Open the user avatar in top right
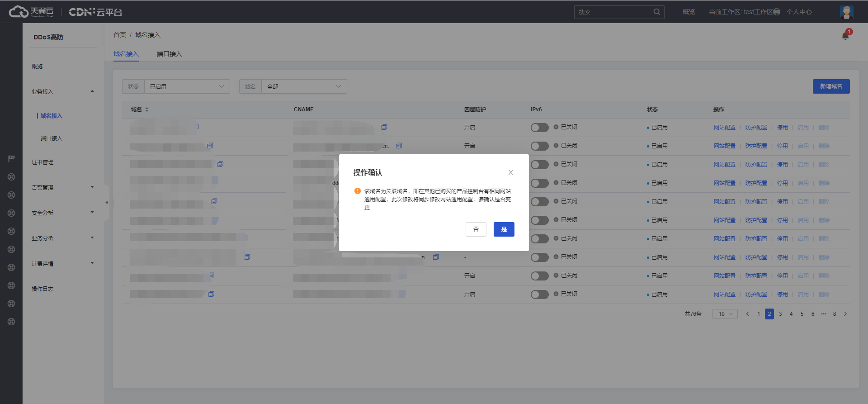 (x=846, y=12)
